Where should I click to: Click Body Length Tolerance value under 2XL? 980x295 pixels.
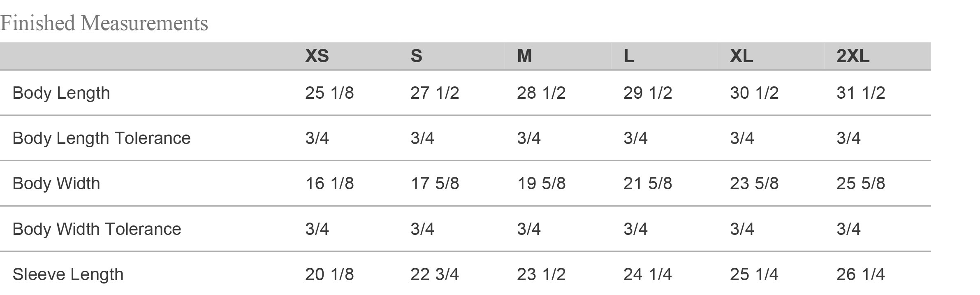click(848, 138)
